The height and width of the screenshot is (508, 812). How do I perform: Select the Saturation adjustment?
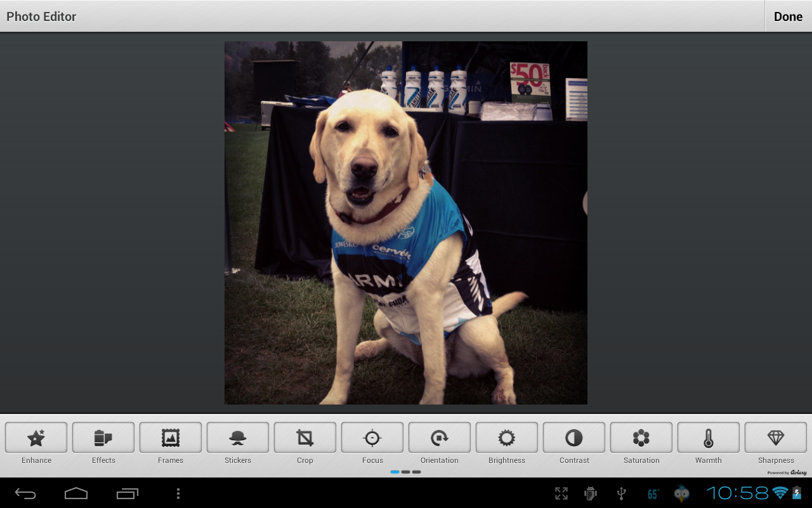(641, 438)
